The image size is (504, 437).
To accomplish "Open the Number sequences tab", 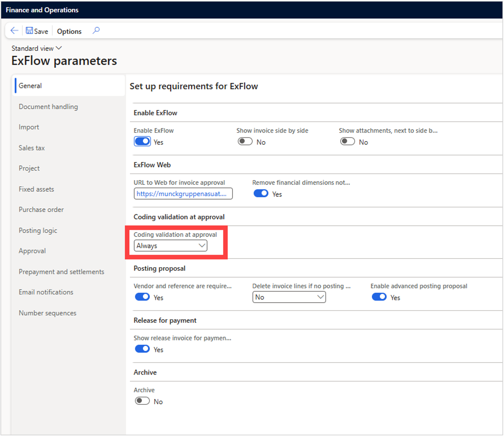I will [47, 313].
